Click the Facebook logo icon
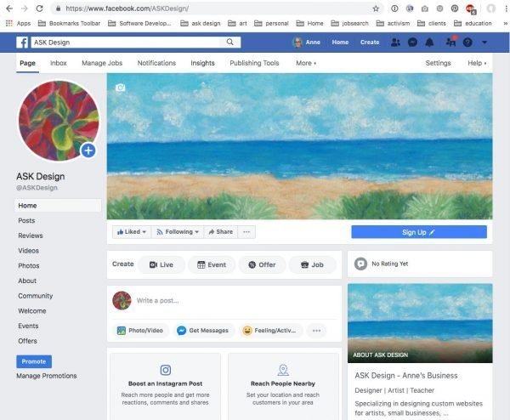Viewport: 510px width, 420px height. 22,43
